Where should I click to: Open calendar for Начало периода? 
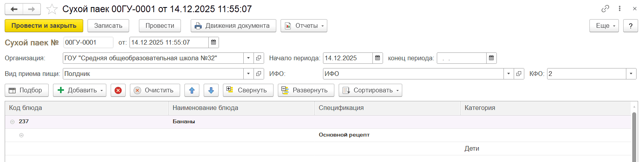tap(378, 58)
